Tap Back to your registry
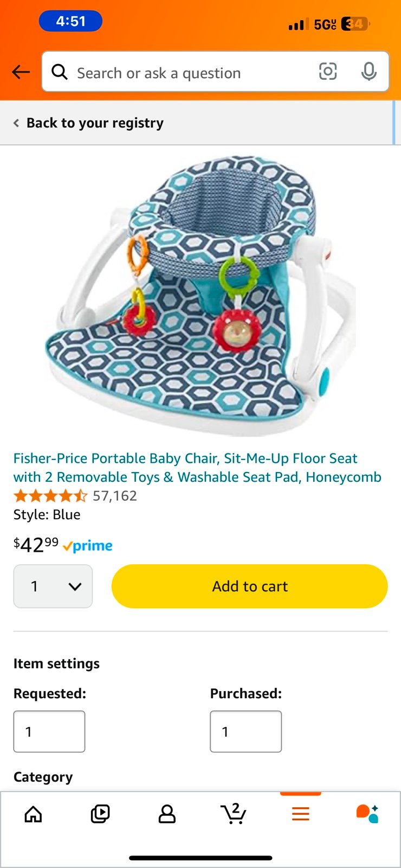This screenshot has height=868, width=401. 89,123
